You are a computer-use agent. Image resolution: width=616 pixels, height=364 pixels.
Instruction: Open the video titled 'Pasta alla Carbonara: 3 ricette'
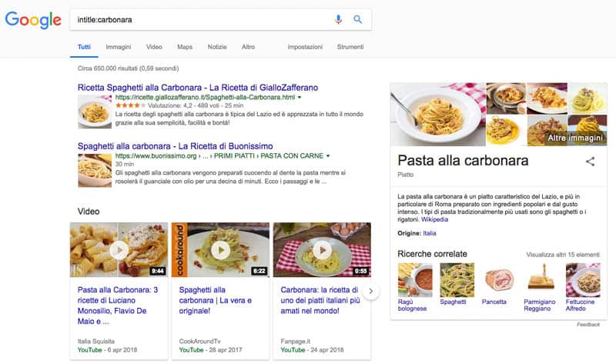pyautogui.click(x=118, y=306)
